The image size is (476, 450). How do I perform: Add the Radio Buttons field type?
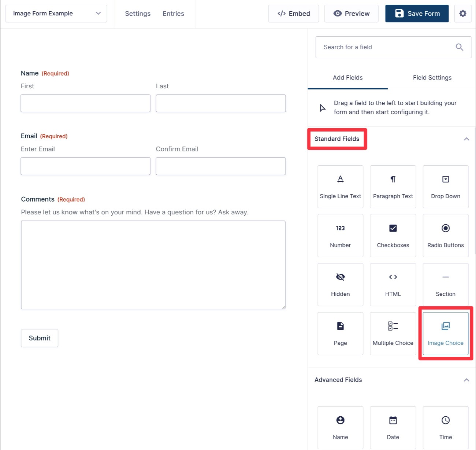445,235
